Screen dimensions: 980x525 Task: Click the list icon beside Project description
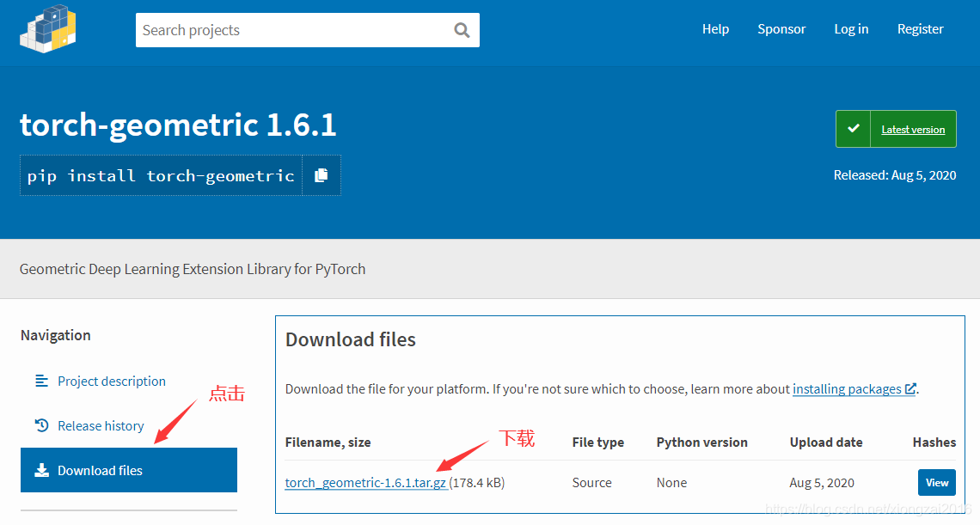click(x=41, y=381)
